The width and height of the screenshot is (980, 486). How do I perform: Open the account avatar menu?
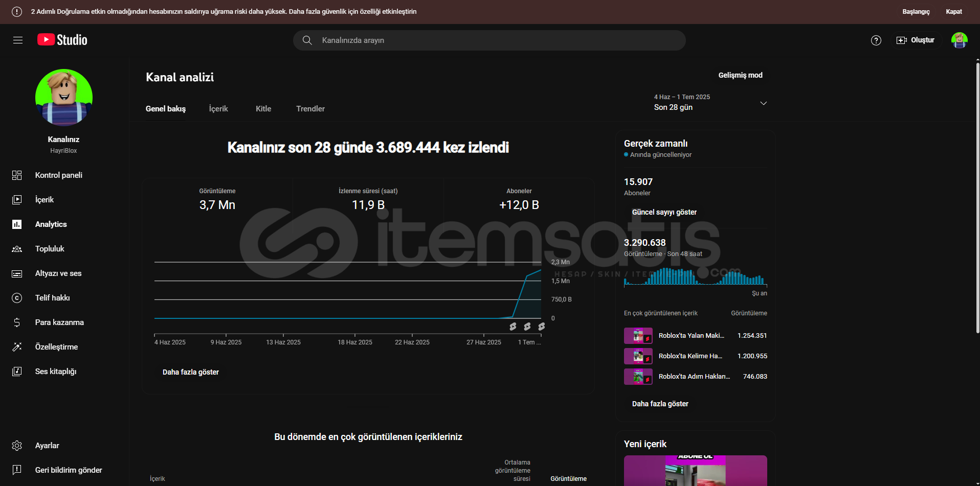(960, 40)
